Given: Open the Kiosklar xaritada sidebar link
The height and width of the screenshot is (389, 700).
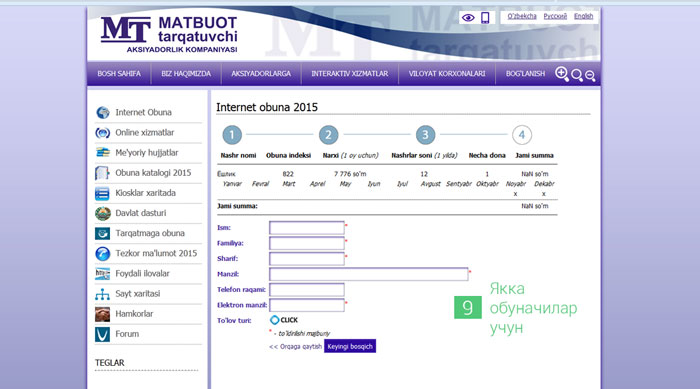Looking at the screenshot, I should coord(146,193).
